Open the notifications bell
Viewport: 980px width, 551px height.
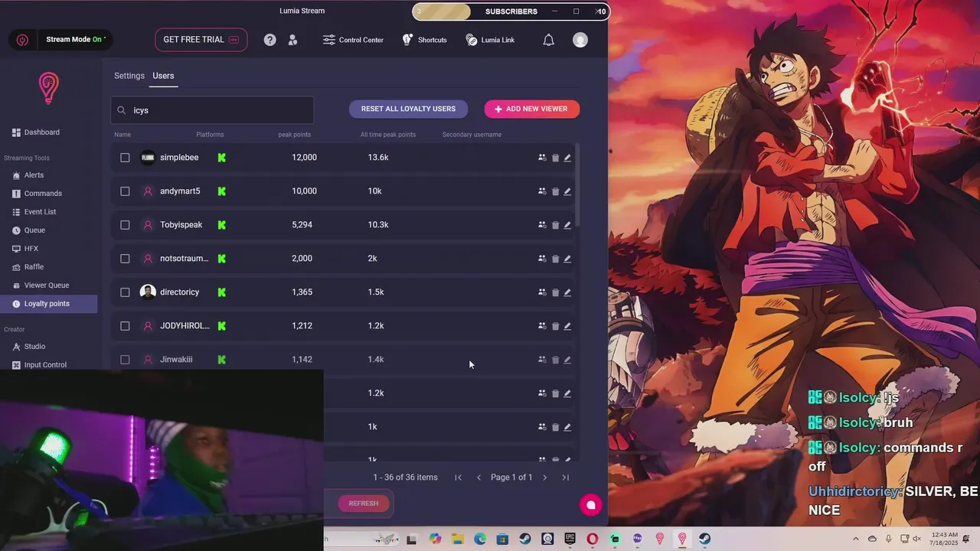[548, 40]
